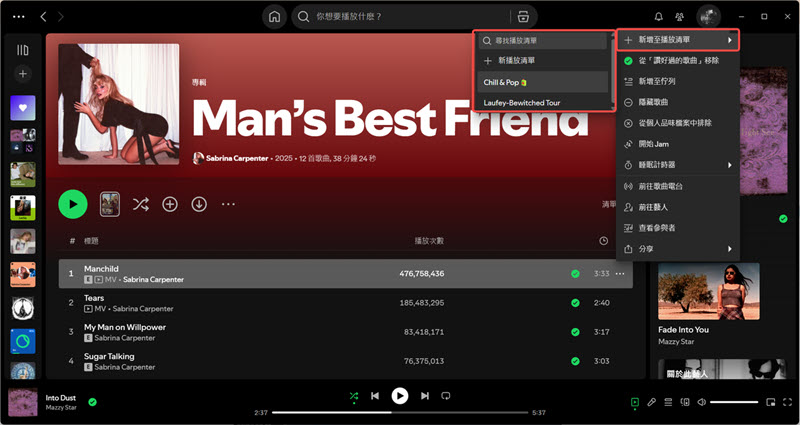The width and height of the screenshot is (800, 425).
Task: Select 新增至佇列 menu item
Action: (678, 82)
